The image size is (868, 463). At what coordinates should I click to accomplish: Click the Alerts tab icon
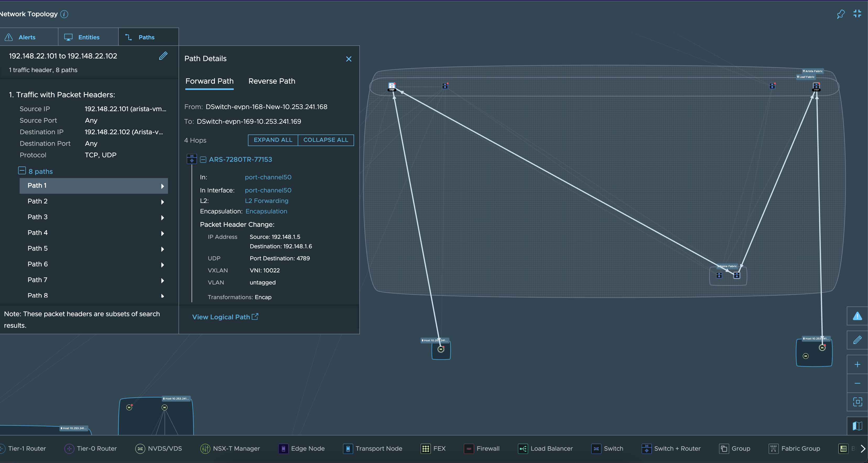(9, 37)
